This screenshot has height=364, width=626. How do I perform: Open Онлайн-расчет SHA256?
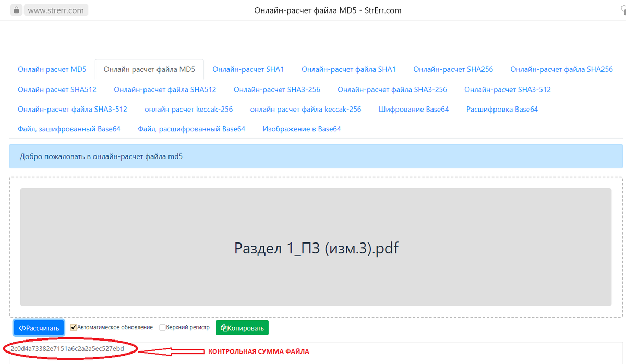453,69
